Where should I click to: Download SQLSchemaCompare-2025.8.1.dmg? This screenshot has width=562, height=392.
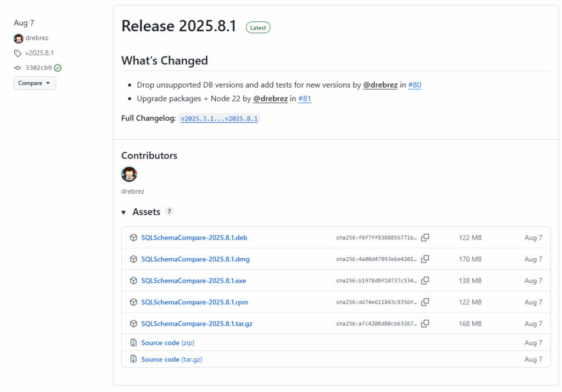tap(195, 259)
